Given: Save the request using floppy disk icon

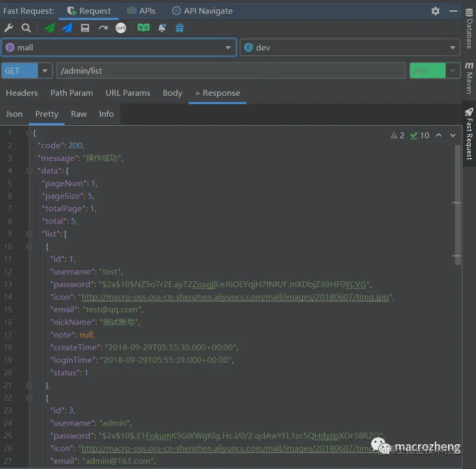Looking at the screenshot, I should coord(85,28).
